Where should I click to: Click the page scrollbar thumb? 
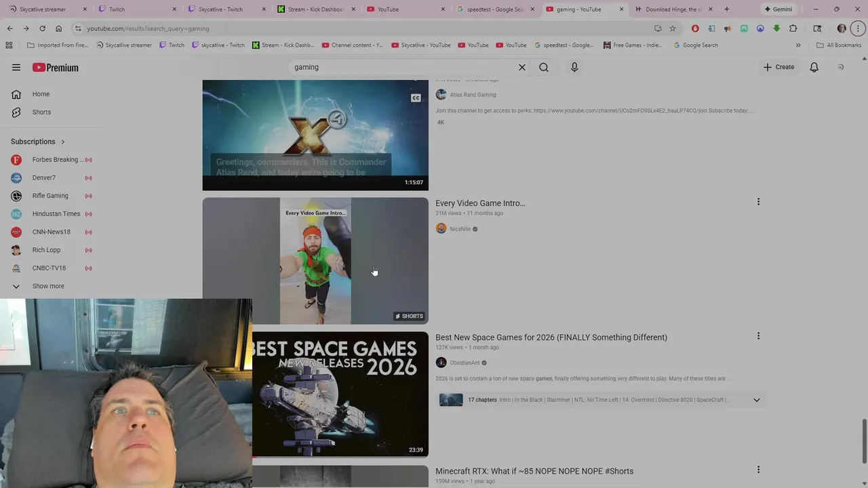point(864,441)
